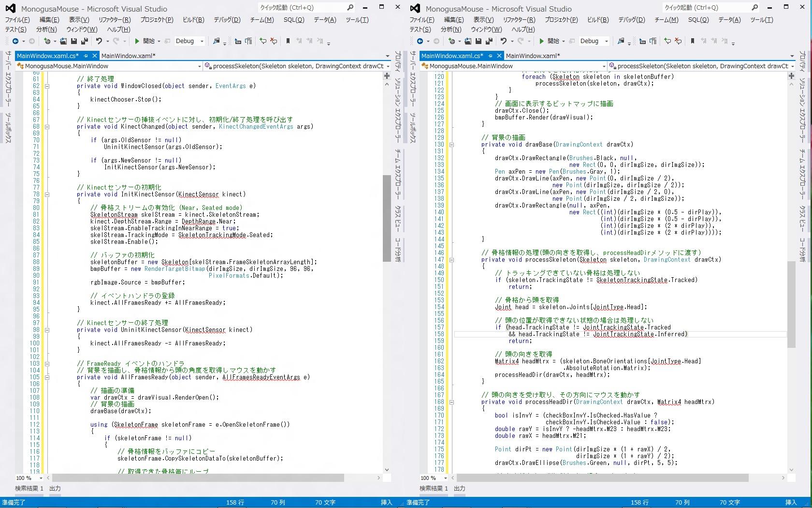Click left editor vertical scrollbar thumb
The height and width of the screenshot is (508, 812).
click(386, 218)
